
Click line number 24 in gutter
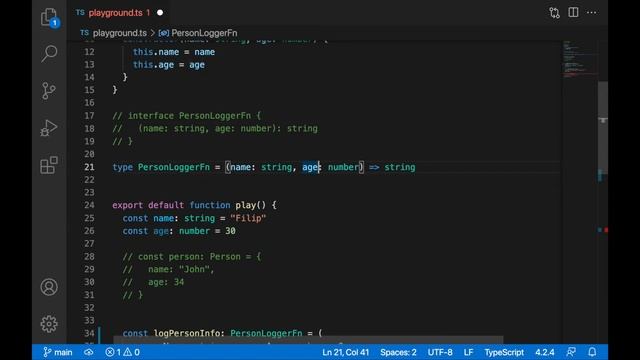pyautogui.click(x=89, y=205)
